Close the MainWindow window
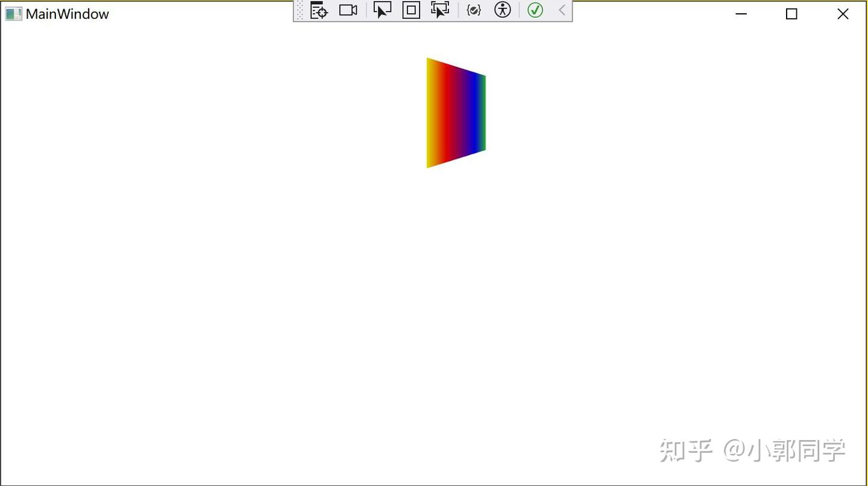 click(x=843, y=14)
